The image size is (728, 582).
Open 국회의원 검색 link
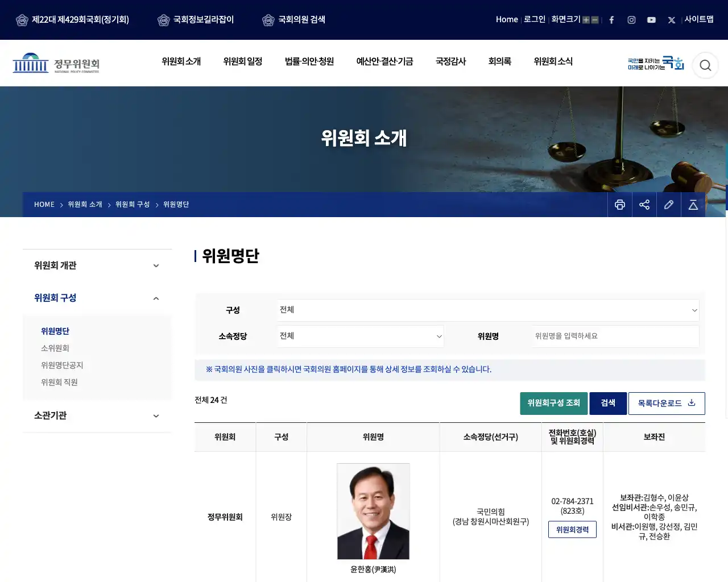(x=301, y=20)
